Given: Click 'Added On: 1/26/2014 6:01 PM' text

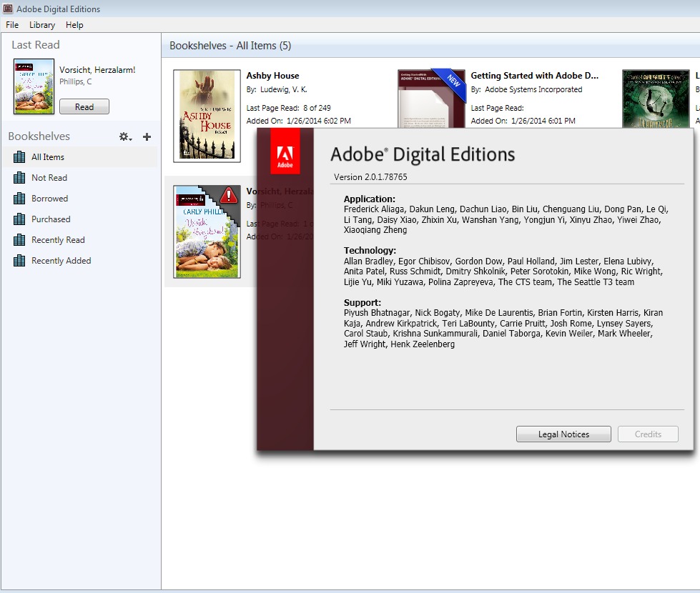Looking at the screenshot, I should click(x=523, y=121).
